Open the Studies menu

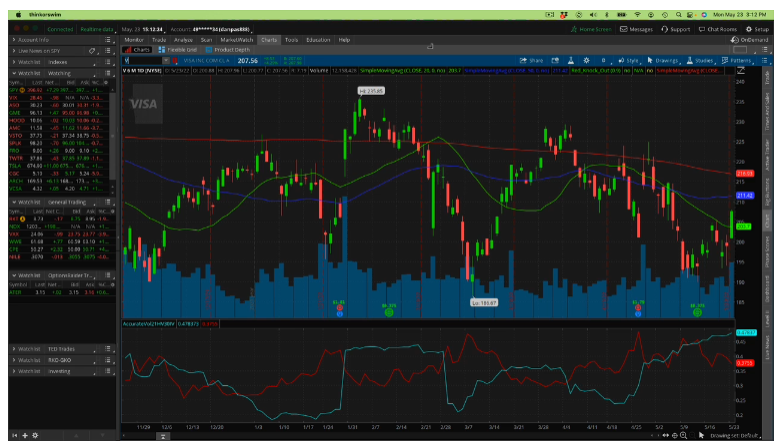[700, 60]
